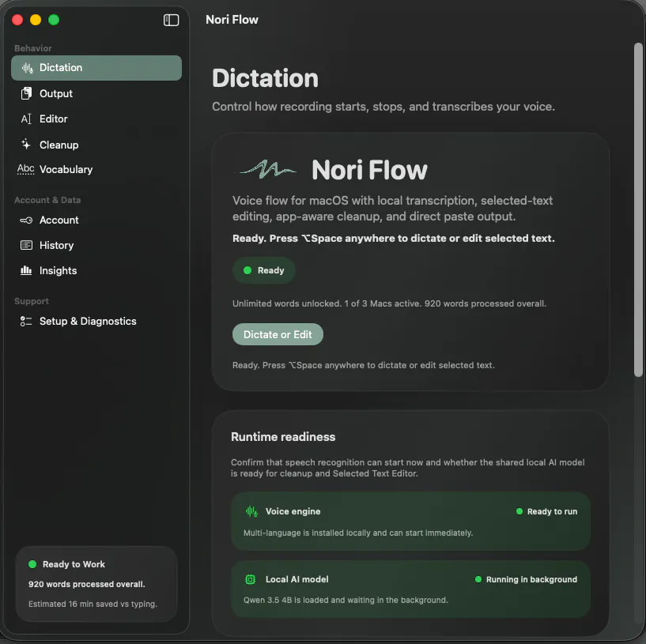The image size is (646, 644).
Task: Click the Editor text cursor icon
Action: (x=26, y=119)
